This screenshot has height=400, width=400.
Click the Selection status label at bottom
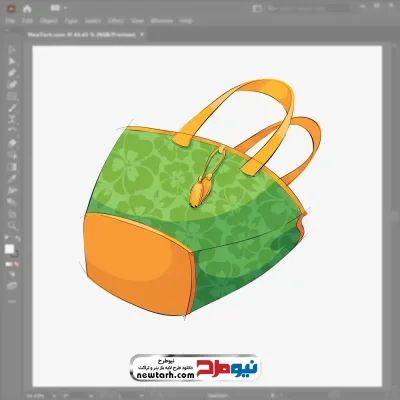point(219,396)
